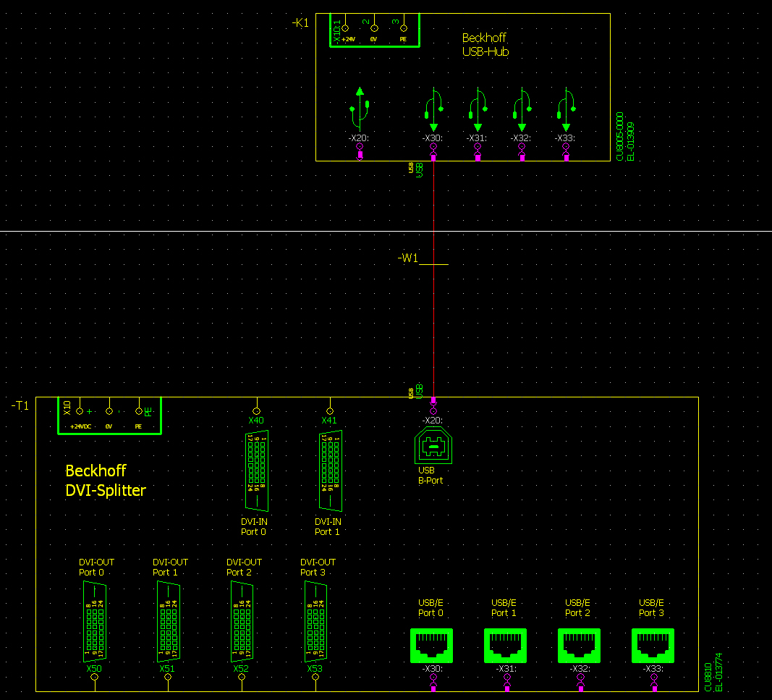Click the "-X32:" label inside the USB-Hub
Screen dimensions: 772x700
pyautogui.click(x=521, y=138)
